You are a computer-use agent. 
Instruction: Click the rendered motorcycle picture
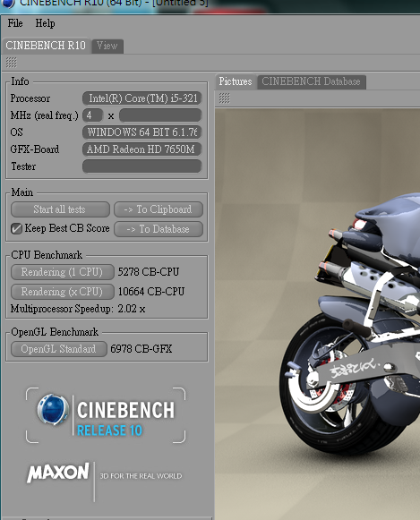click(x=318, y=314)
